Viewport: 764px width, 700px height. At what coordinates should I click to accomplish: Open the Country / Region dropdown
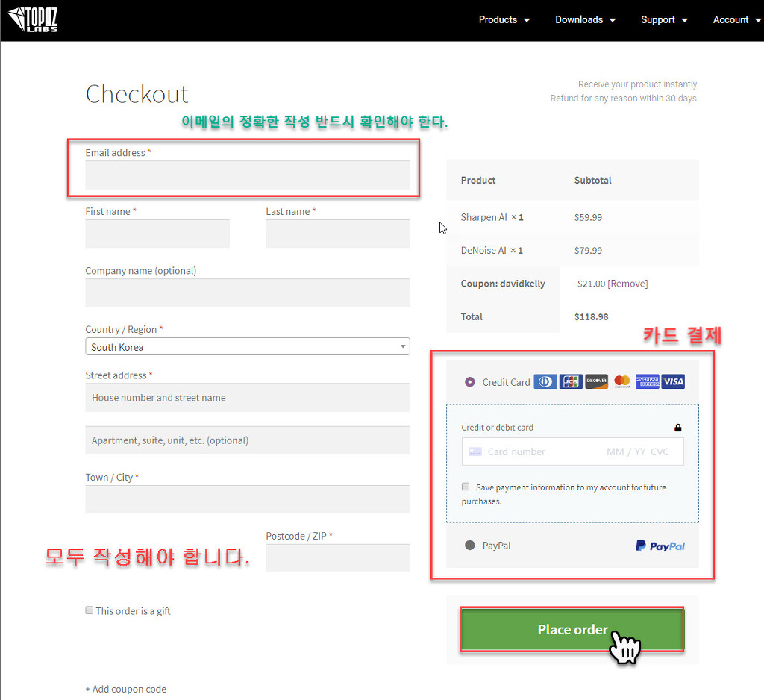(x=248, y=346)
